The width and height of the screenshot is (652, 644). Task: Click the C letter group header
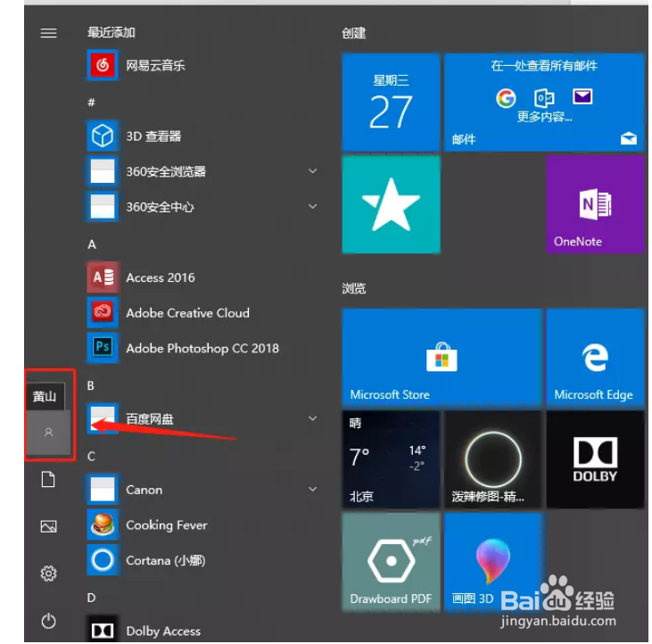coord(91,456)
